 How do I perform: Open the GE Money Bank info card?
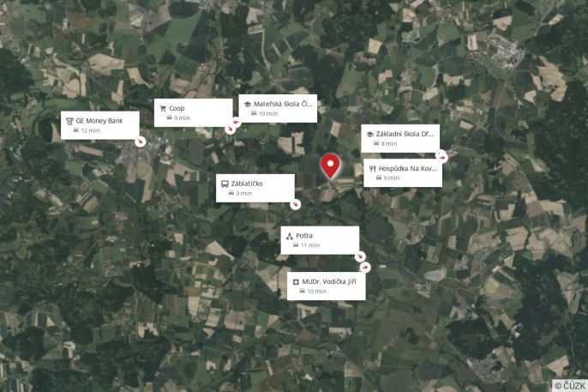100,125
